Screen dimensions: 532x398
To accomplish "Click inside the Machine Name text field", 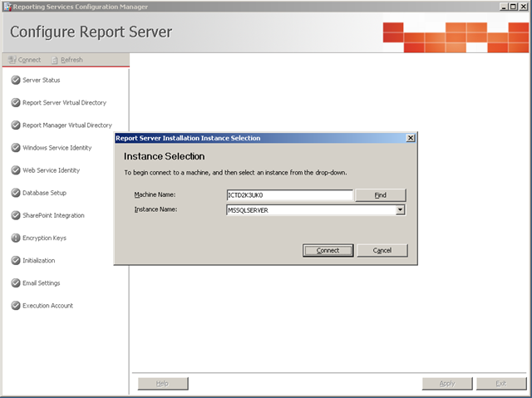I will (x=289, y=195).
